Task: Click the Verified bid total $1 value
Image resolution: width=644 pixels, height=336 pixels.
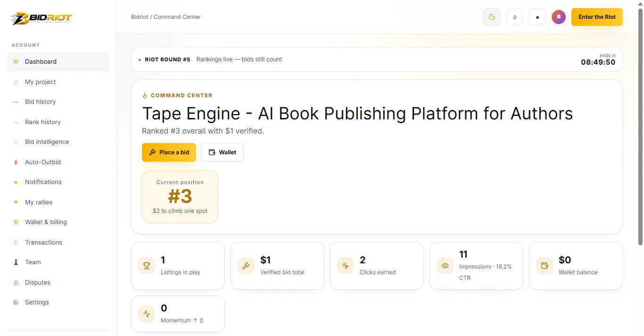Action: tap(265, 260)
